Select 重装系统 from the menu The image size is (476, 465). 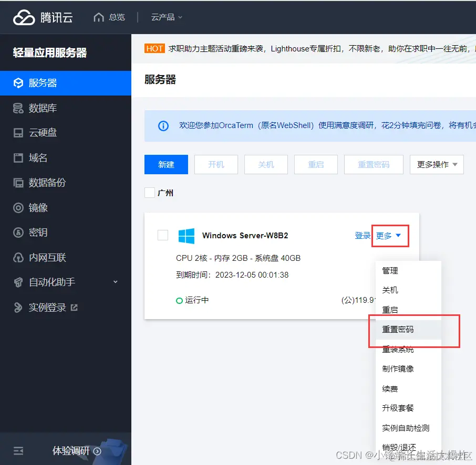[408, 350]
